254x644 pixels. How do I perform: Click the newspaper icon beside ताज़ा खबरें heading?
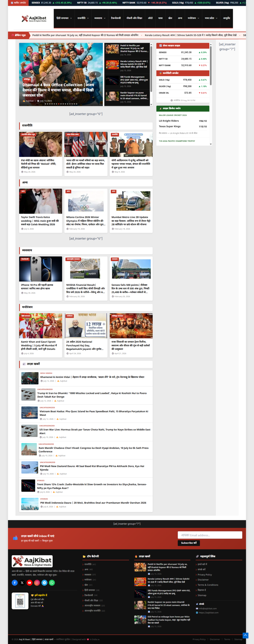(24, 364)
